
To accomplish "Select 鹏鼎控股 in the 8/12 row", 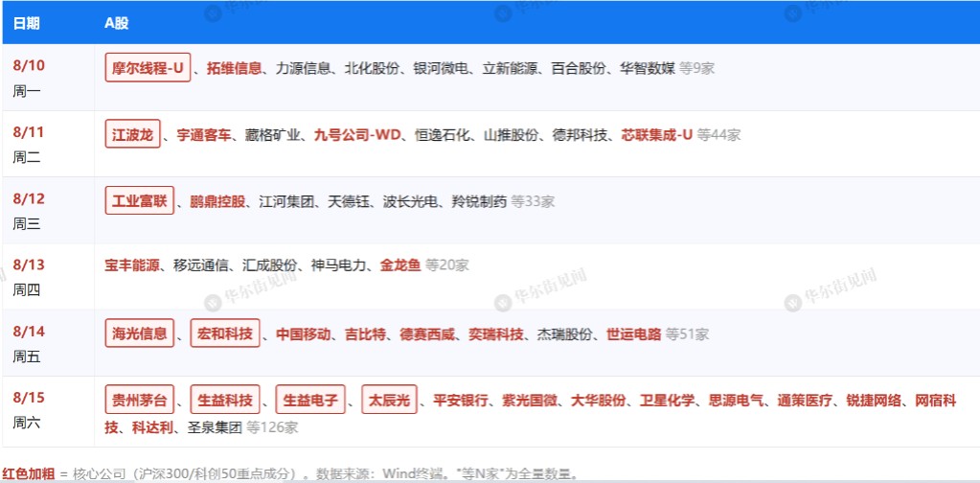I will 217,202.
